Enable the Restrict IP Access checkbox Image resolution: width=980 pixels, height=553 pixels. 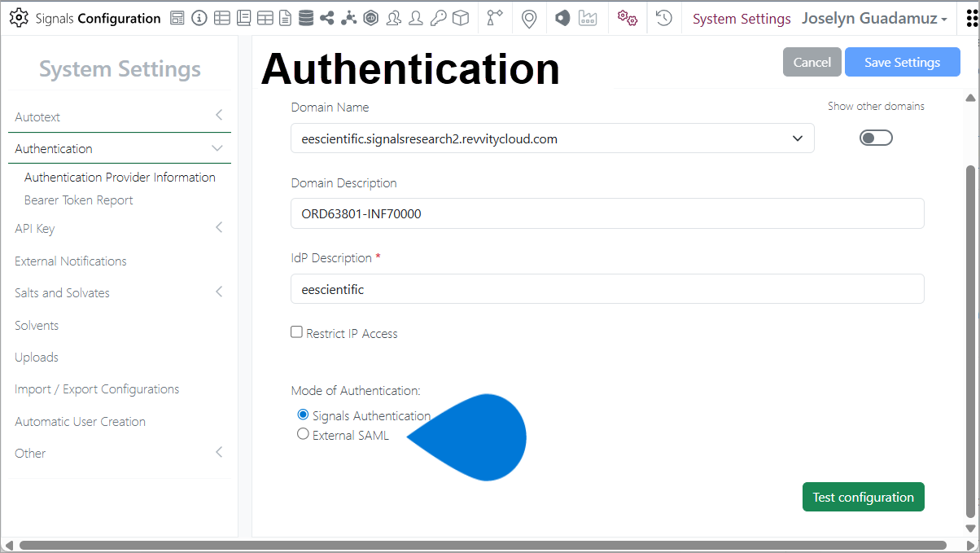coord(297,332)
